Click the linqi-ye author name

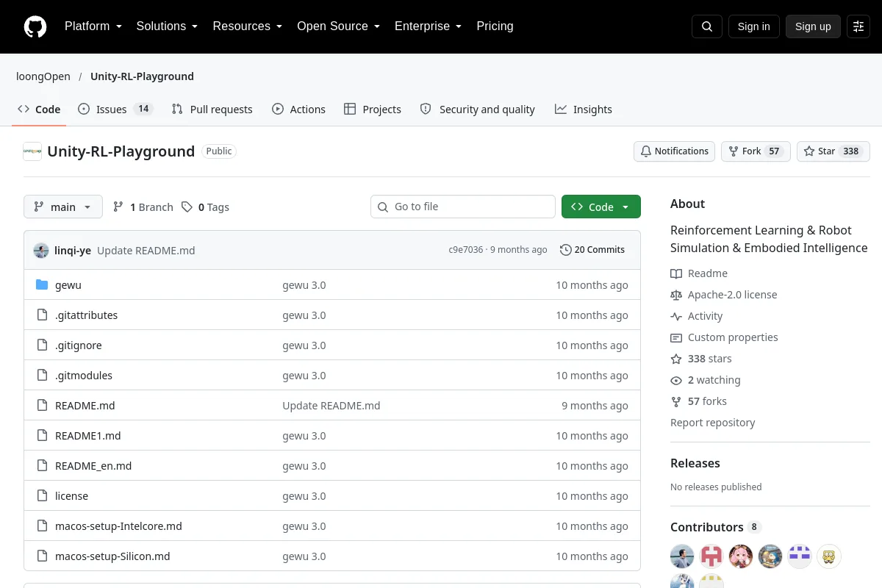coord(73,251)
